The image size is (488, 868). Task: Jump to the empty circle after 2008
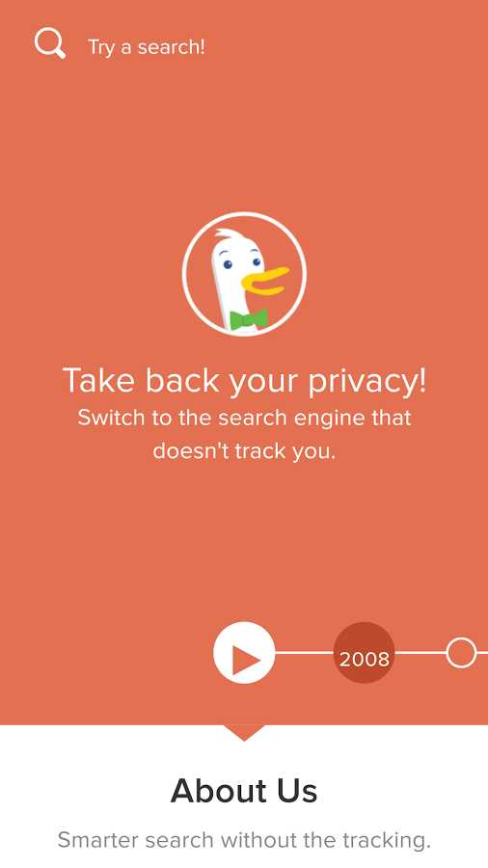461,653
